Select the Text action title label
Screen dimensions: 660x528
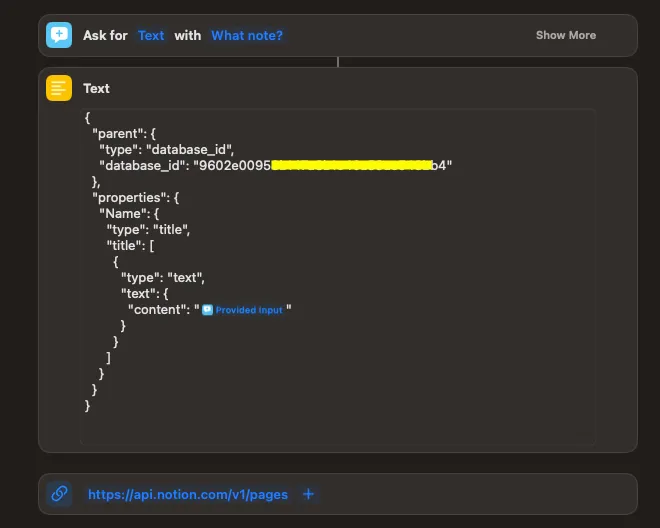coord(96,88)
